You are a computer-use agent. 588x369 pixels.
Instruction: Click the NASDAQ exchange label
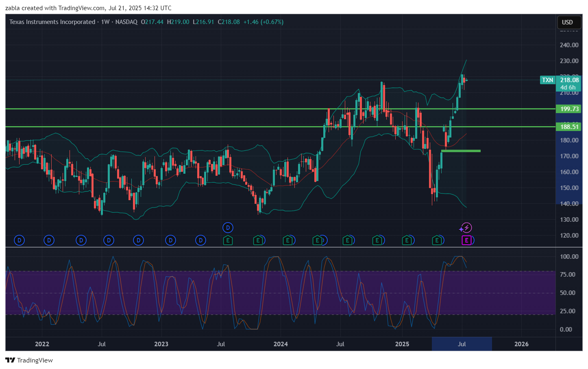point(126,22)
